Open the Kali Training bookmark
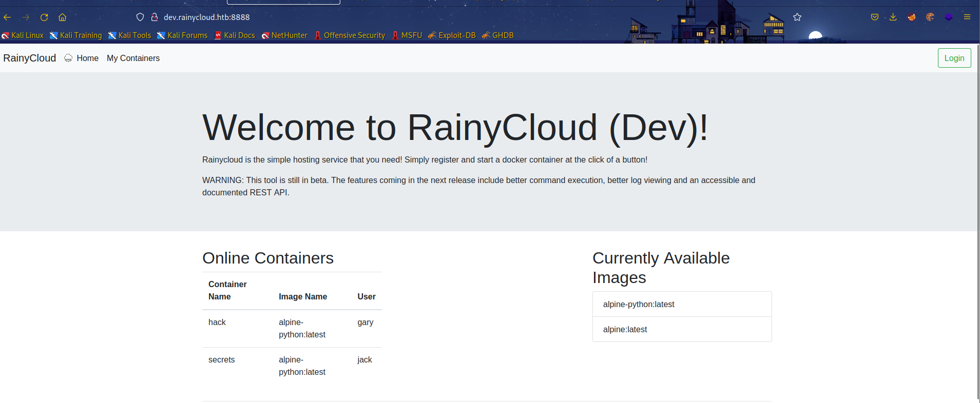The width and height of the screenshot is (980, 403). [x=76, y=35]
